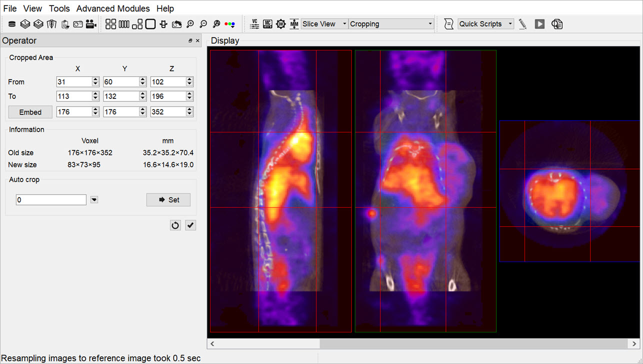Reset cropping with the circular arrow button
The height and width of the screenshot is (364, 643).
[x=175, y=225]
